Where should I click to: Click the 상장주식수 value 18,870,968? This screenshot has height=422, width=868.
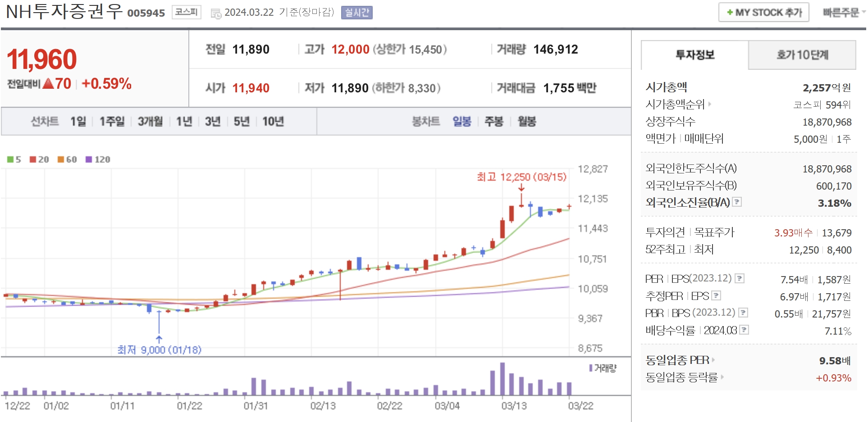click(827, 122)
